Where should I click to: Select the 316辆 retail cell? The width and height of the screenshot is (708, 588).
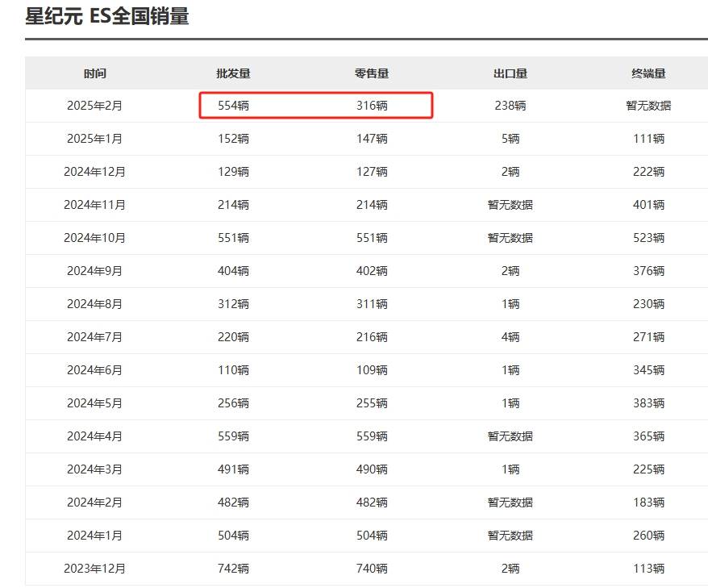(372, 106)
